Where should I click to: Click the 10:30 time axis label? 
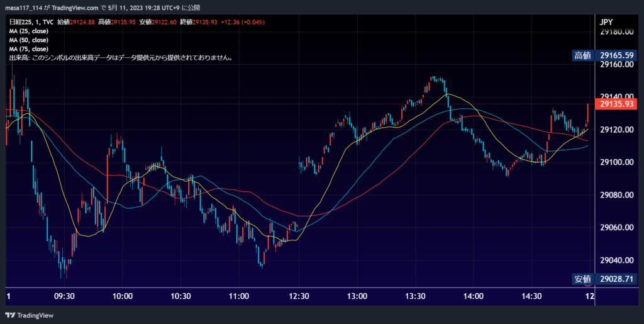181,296
